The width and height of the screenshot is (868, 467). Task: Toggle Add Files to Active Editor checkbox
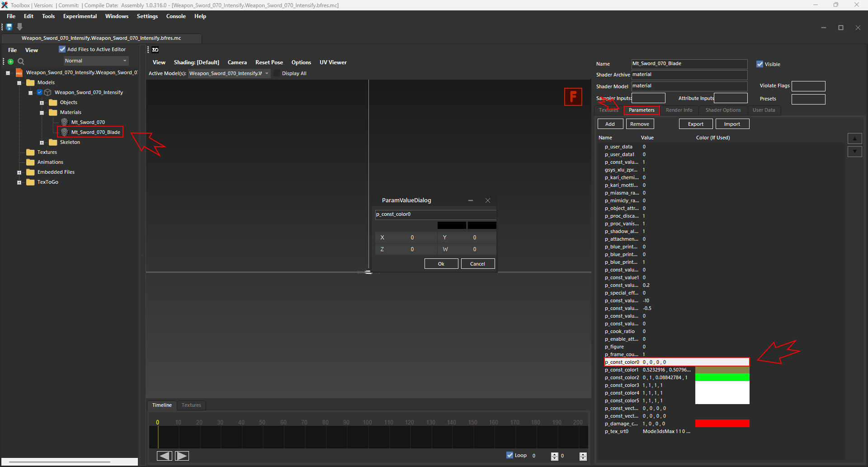[62, 49]
